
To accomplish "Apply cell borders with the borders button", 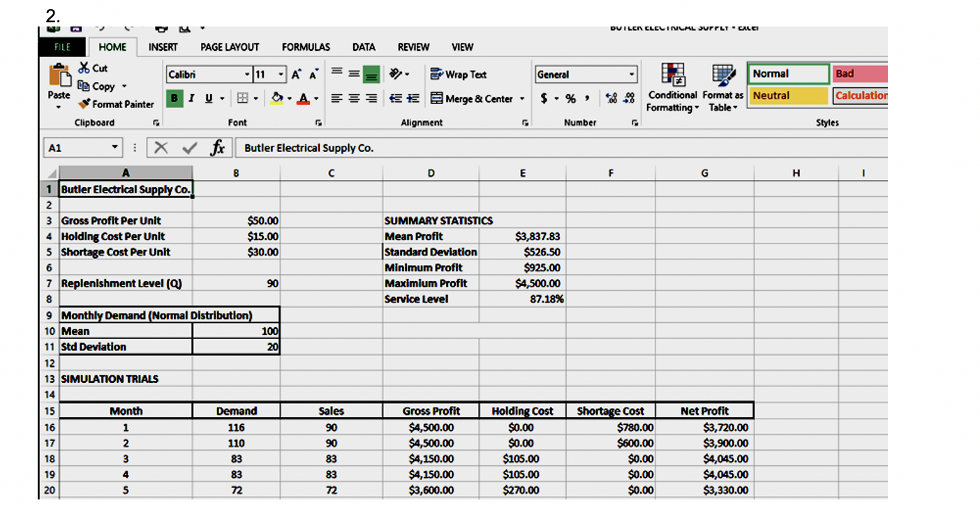I will [x=242, y=98].
